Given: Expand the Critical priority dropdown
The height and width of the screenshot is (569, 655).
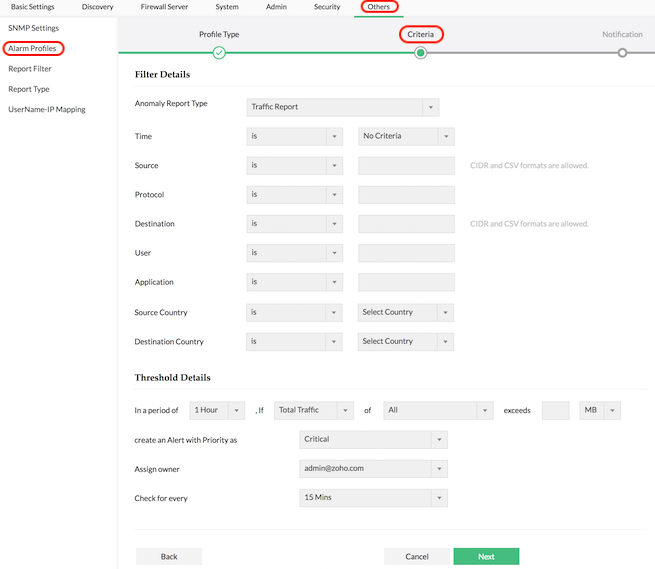Looking at the screenshot, I should tap(373, 439).
